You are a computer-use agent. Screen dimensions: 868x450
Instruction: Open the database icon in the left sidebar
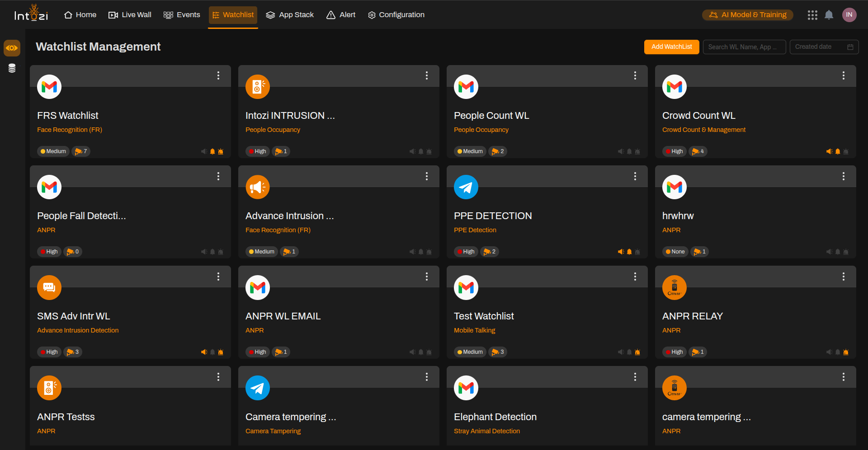point(12,68)
